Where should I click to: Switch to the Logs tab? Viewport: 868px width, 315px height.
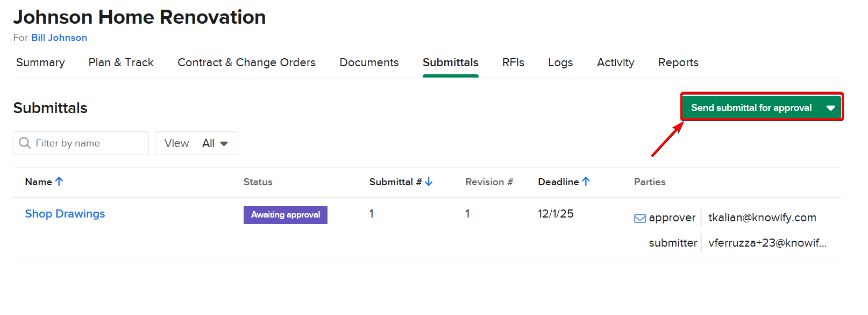[560, 62]
